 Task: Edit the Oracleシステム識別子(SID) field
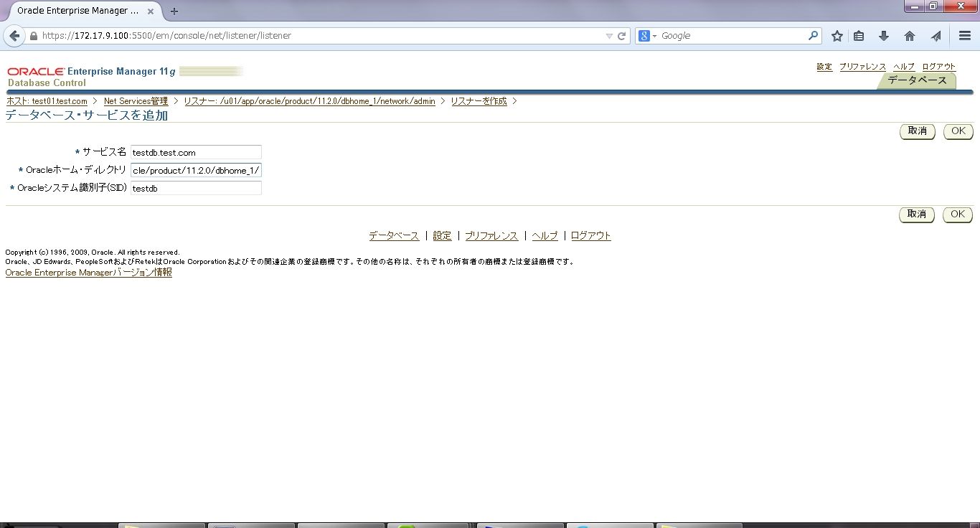(x=196, y=188)
